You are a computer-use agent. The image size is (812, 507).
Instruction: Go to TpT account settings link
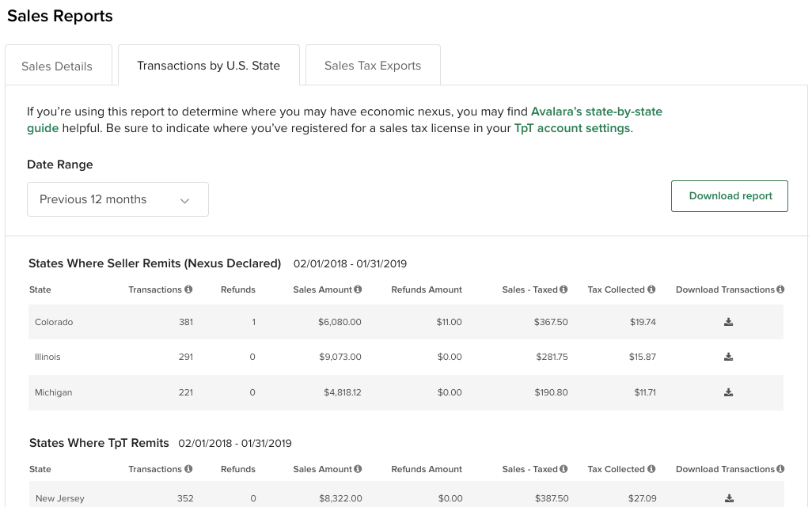click(571, 128)
